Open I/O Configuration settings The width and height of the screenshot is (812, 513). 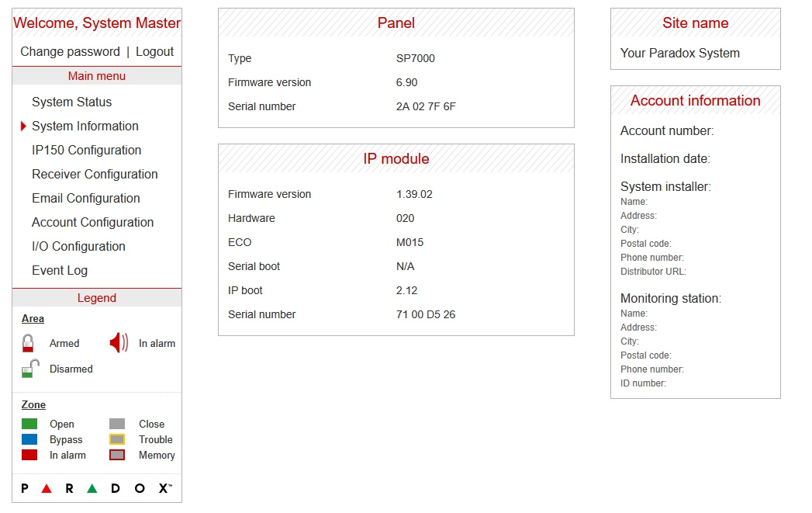click(x=78, y=246)
